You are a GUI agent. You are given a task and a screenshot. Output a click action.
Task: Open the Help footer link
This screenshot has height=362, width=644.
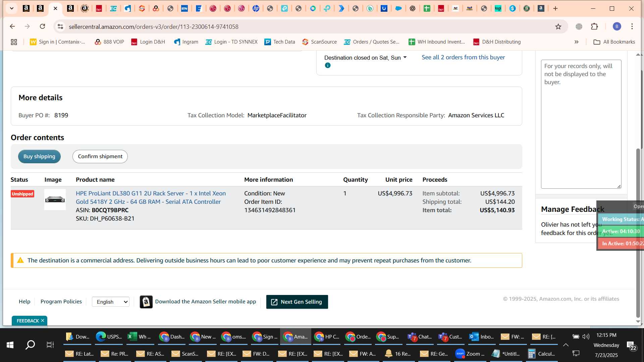pyautogui.click(x=24, y=301)
